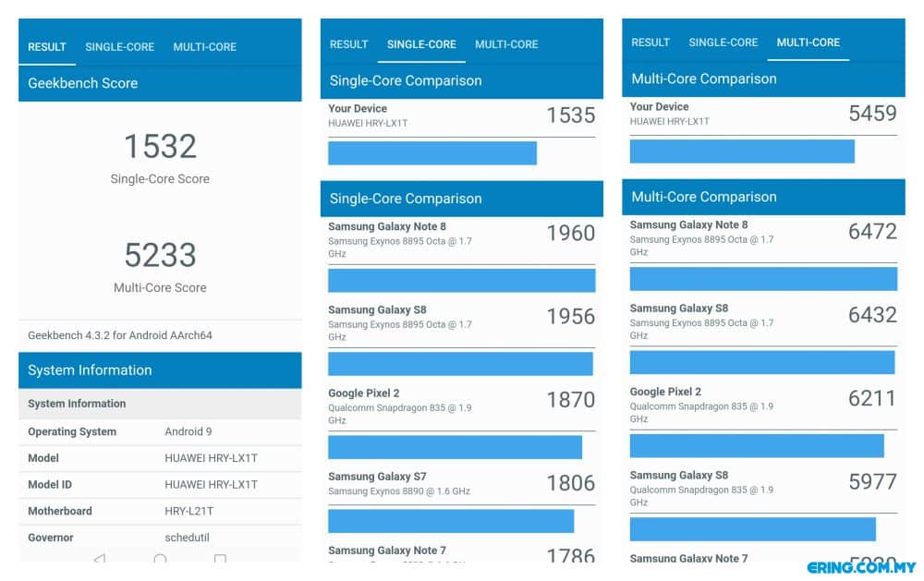Click the 5233 Multi-Core Score value

160,255
